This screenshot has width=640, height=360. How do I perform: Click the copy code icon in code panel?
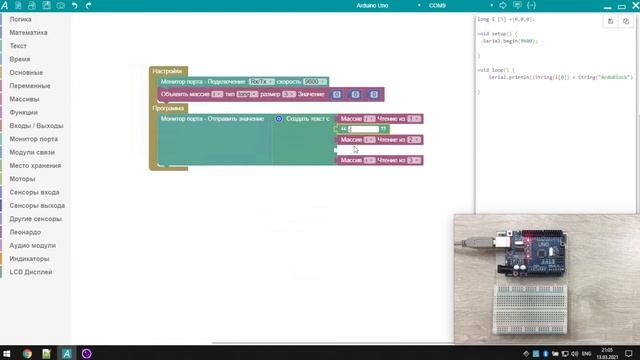[626, 21]
